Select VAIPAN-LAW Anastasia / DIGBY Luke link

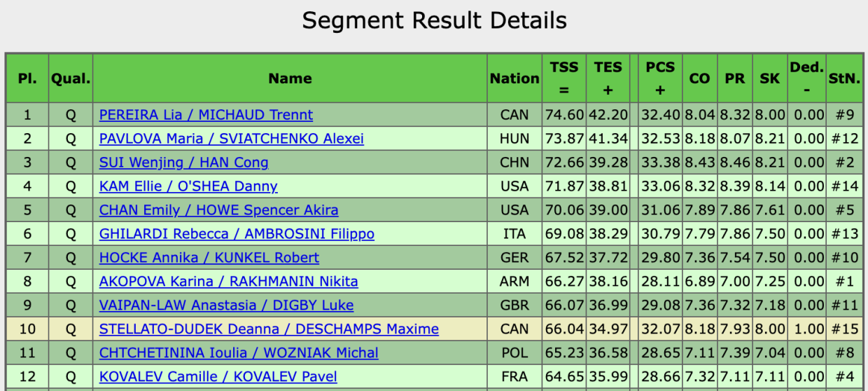pos(226,306)
